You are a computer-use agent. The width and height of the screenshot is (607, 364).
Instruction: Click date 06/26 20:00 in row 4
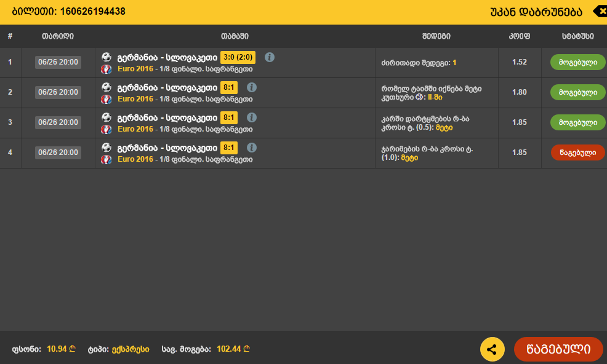click(x=58, y=153)
